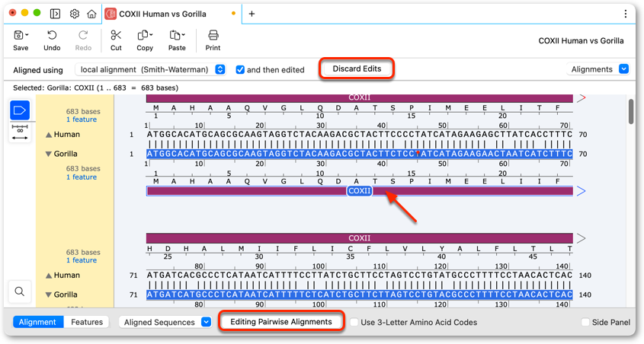The height and width of the screenshot is (344, 644).
Task: Toggle the 'and then edited' checkbox
Action: coord(240,70)
